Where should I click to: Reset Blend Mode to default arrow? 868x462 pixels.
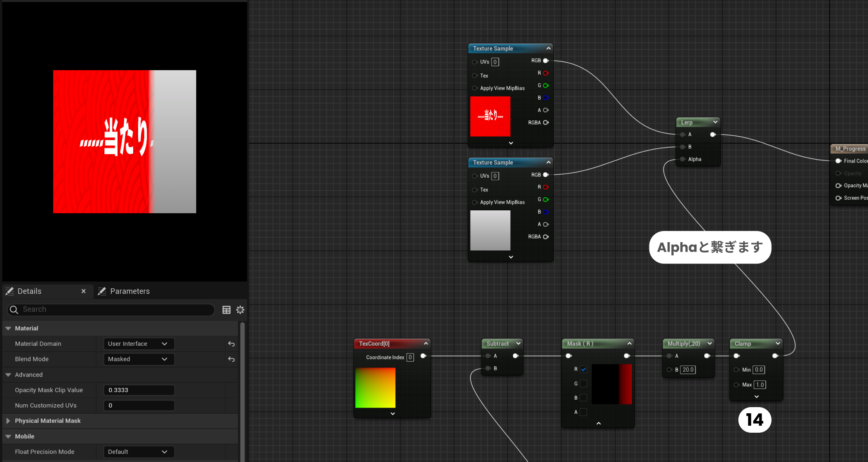point(231,359)
